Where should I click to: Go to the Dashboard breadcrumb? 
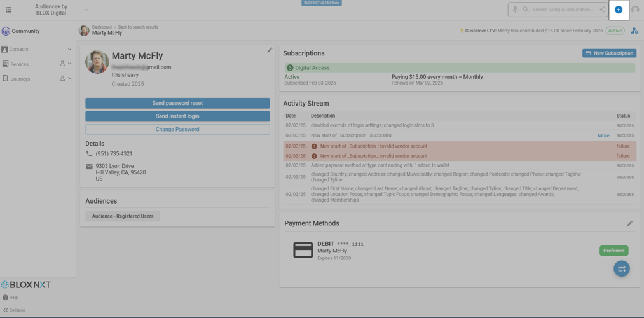(x=102, y=27)
